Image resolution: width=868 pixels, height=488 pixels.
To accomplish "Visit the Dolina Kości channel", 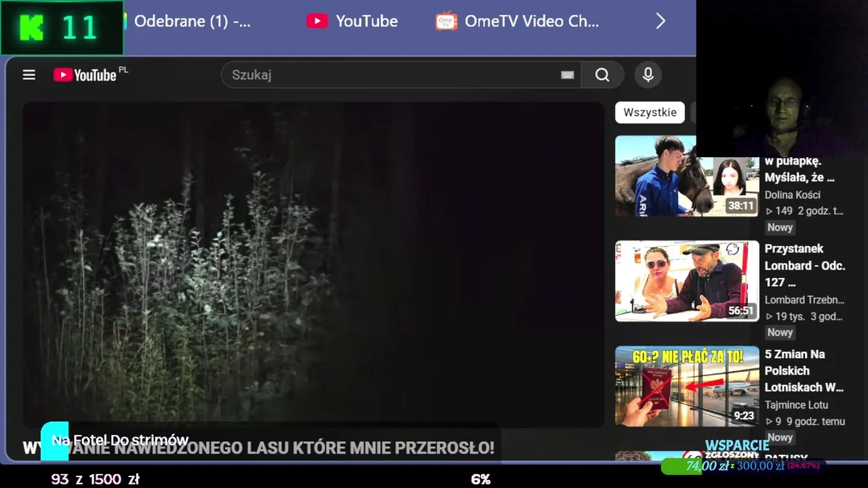I will click(x=793, y=195).
